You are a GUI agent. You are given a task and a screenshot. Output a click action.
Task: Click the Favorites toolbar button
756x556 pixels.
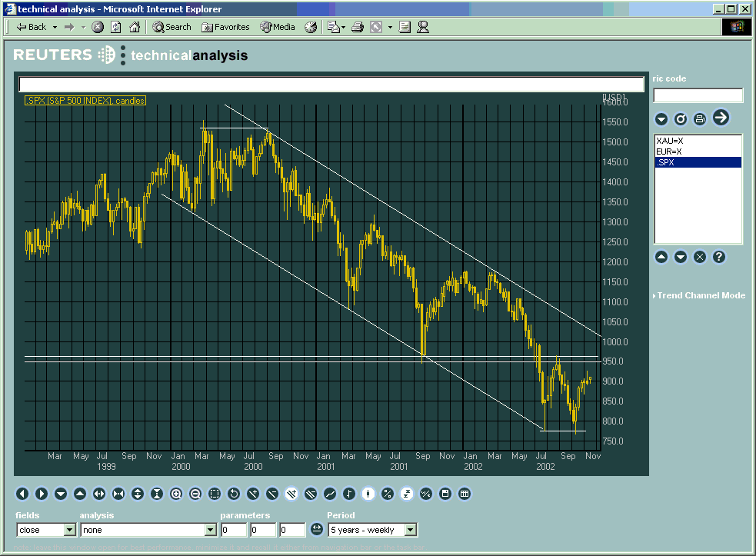click(225, 27)
